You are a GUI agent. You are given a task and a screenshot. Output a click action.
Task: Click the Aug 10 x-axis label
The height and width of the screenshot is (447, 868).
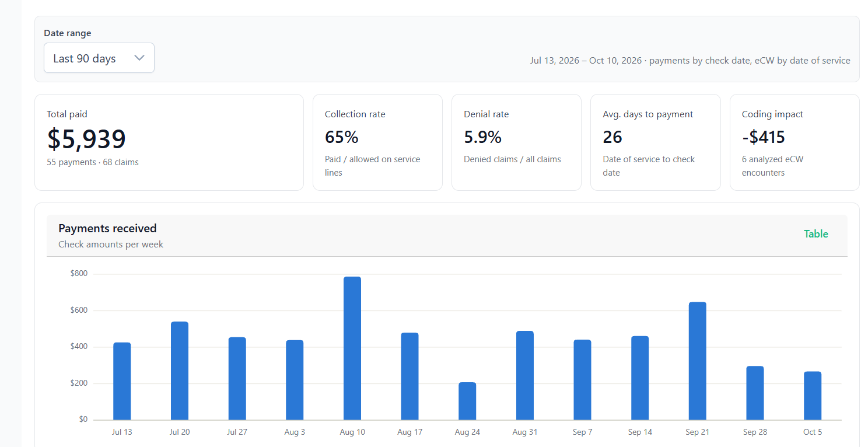click(352, 432)
